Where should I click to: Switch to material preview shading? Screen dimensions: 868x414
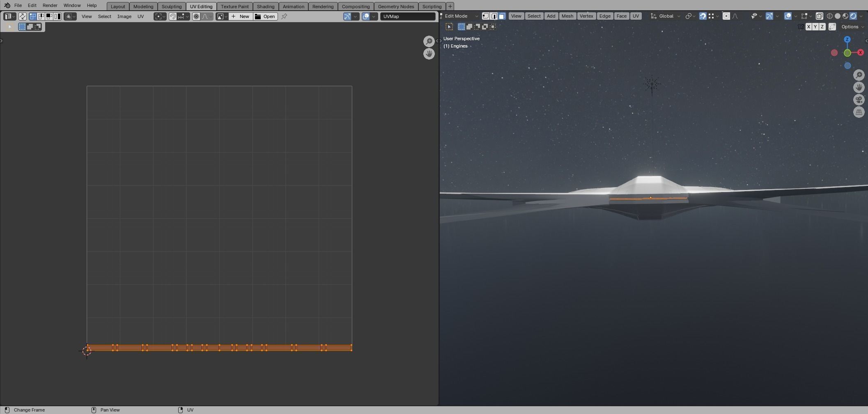[845, 16]
